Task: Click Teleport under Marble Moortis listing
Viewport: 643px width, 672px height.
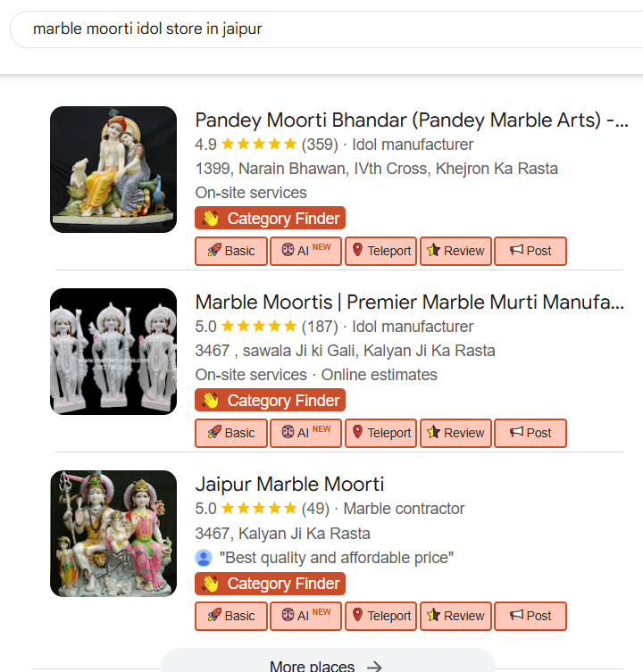Action: [x=380, y=433]
